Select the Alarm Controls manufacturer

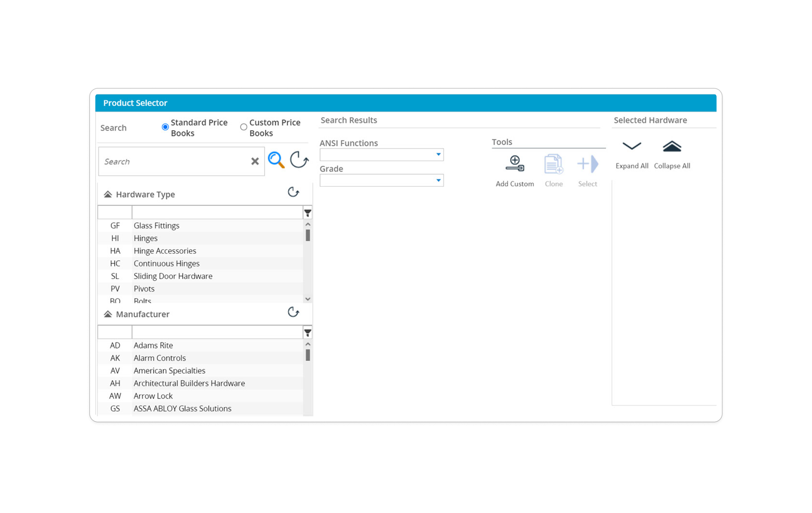coord(200,358)
